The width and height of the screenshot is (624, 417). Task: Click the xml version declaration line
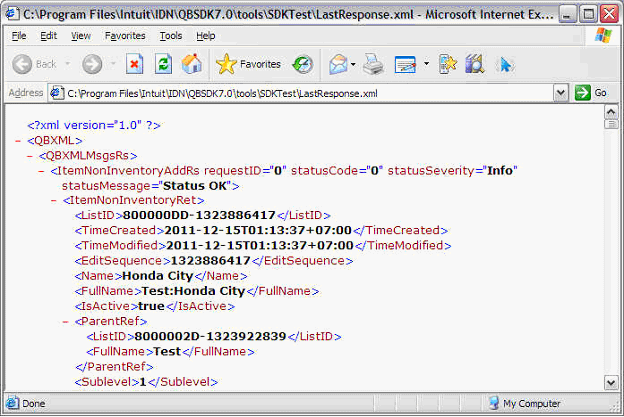point(94,125)
